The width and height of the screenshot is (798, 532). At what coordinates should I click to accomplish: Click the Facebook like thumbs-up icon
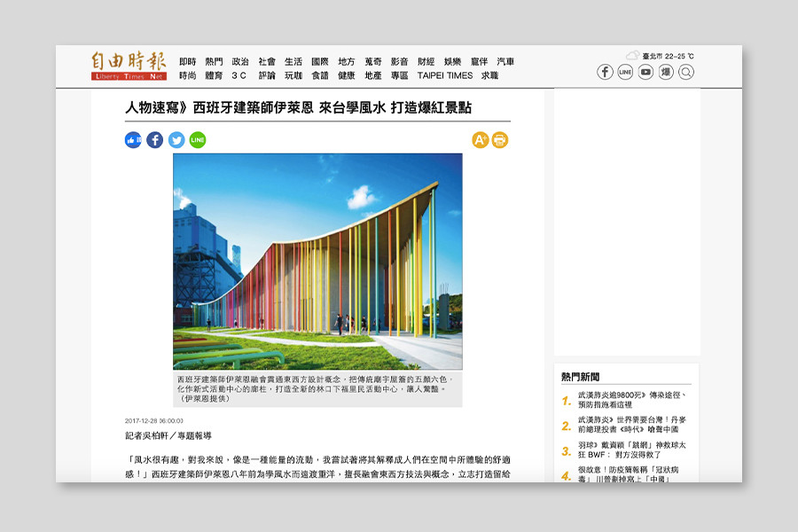point(133,140)
